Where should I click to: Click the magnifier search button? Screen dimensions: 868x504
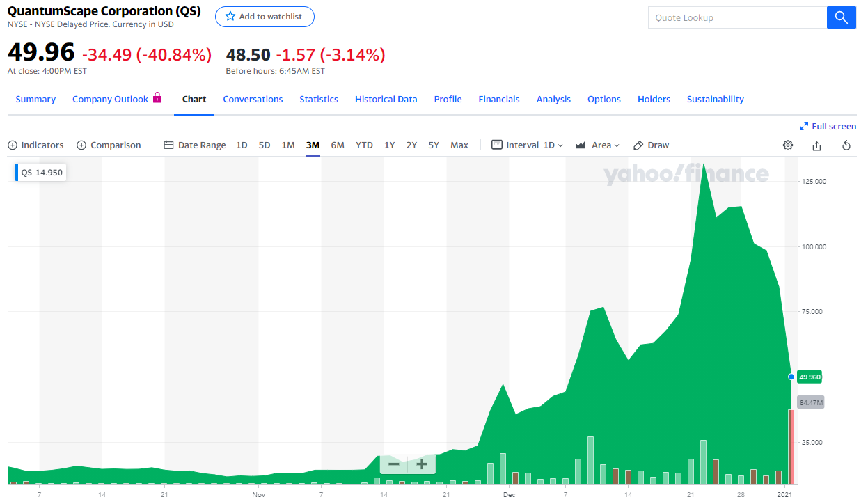tap(841, 17)
